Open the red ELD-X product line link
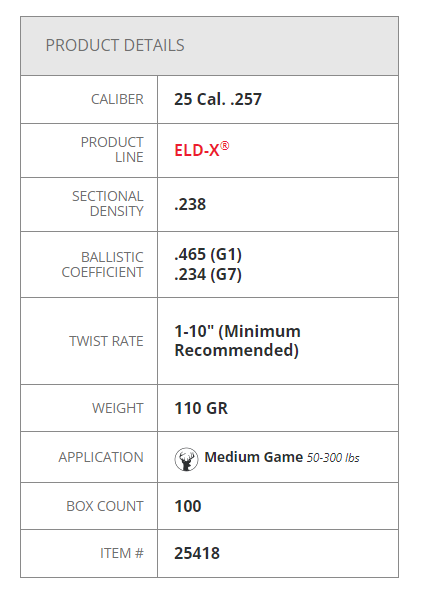424x599 pixels. pyautogui.click(x=202, y=149)
